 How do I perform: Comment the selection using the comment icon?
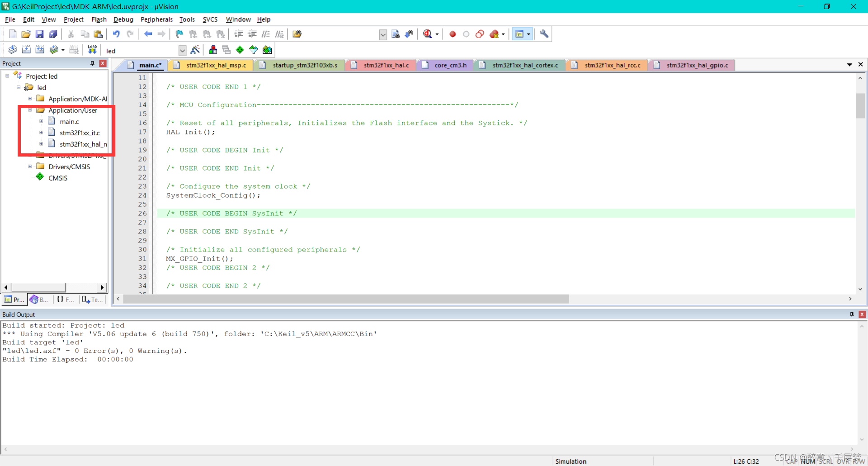point(266,34)
